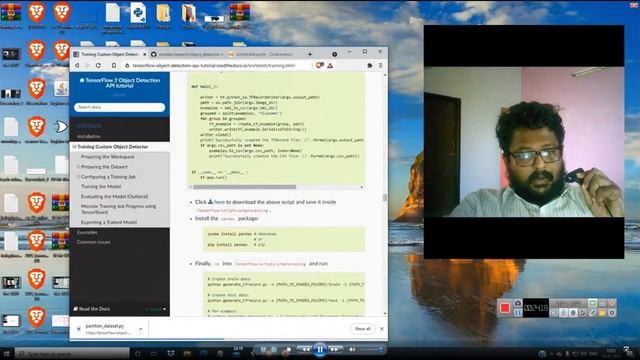Toggle the speaker audio icon in recorder
The image size is (640, 360).
(554, 313)
